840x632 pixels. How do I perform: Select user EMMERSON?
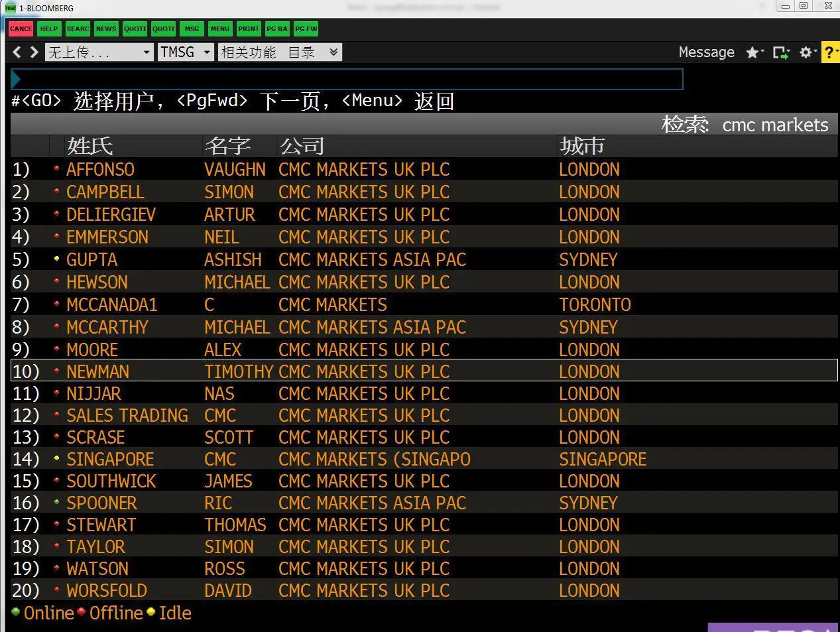tap(107, 237)
